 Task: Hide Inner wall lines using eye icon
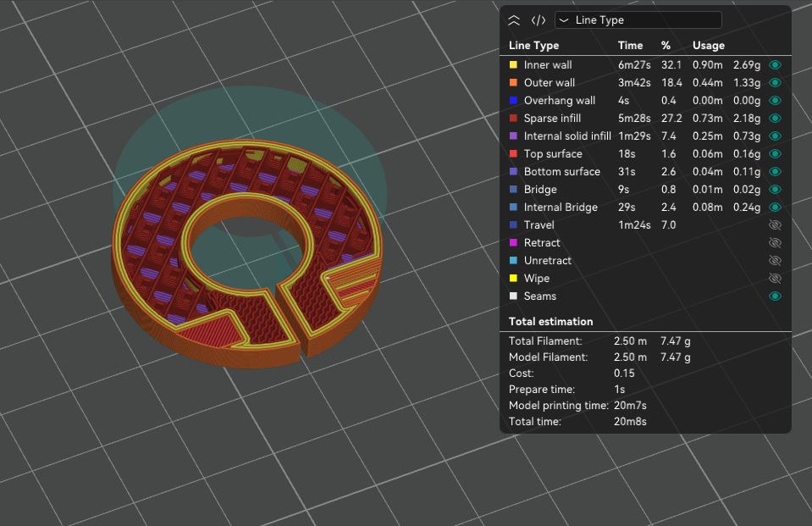pyautogui.click(x=775, y=64)
